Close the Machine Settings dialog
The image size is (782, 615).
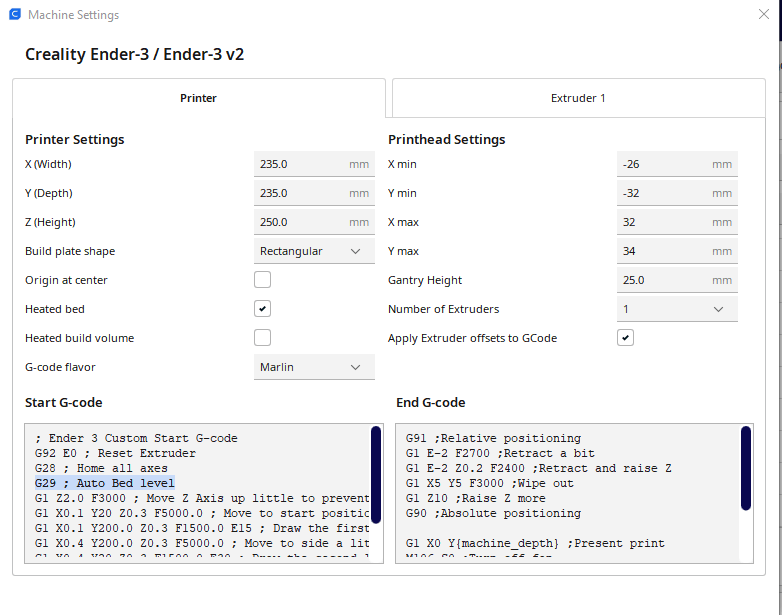pos(764,14)
